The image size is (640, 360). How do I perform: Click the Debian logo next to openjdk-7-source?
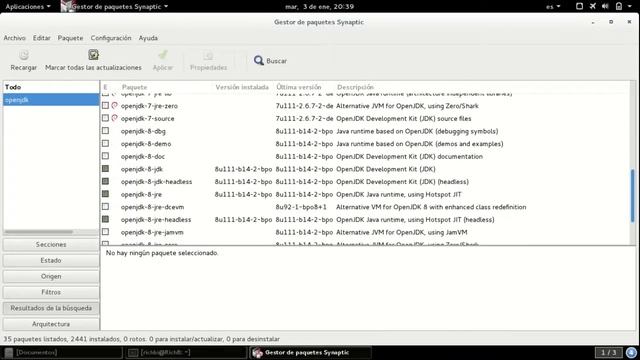[115, 118]
